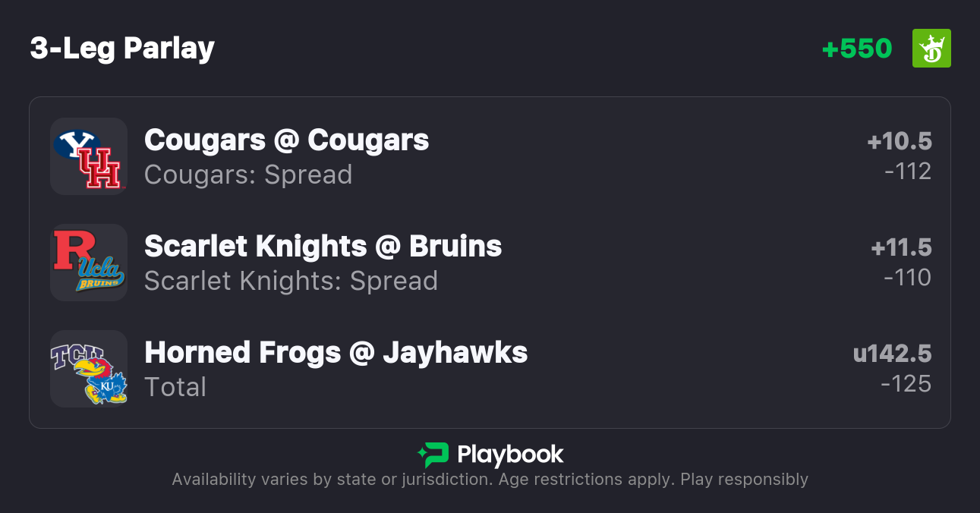Click the -125 odds for the total
Image resolution: width=980 pixels, height=513 pixels.
906,384
